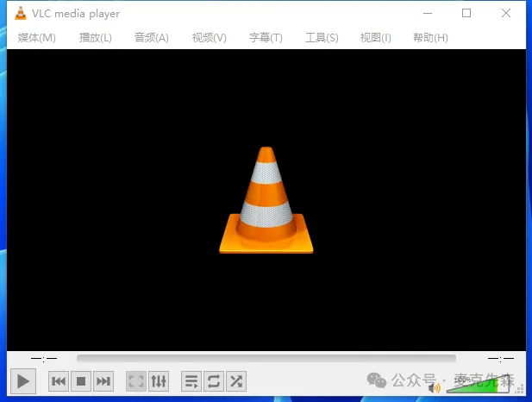Toggle loop repeat mode
Screen dimensions: 532x402
pyautogui.click(x=214, y=381)
